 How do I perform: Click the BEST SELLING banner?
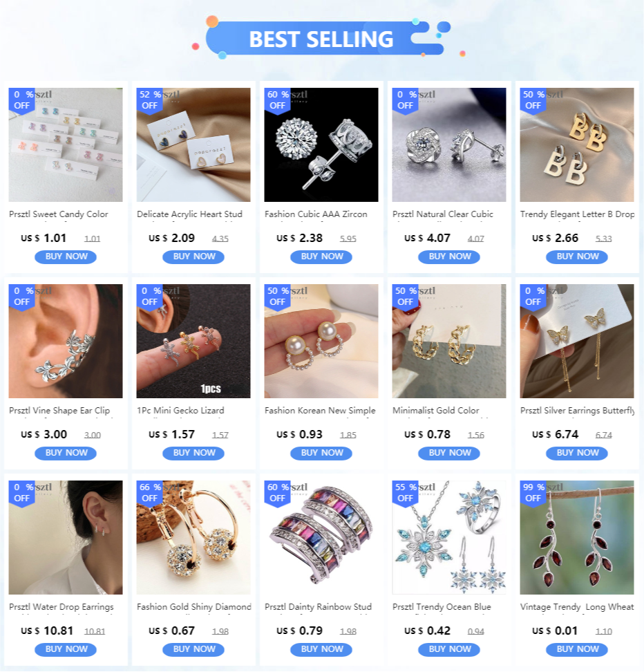[x=321, y=39]
